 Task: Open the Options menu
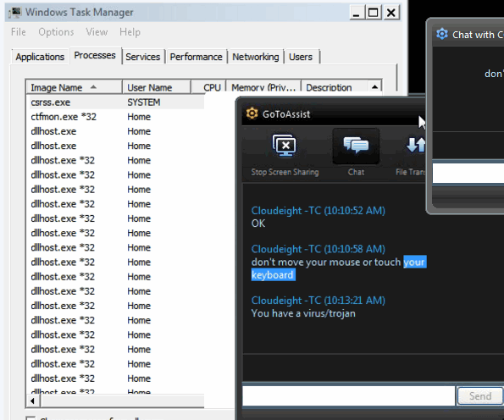(x=56, y=32)
